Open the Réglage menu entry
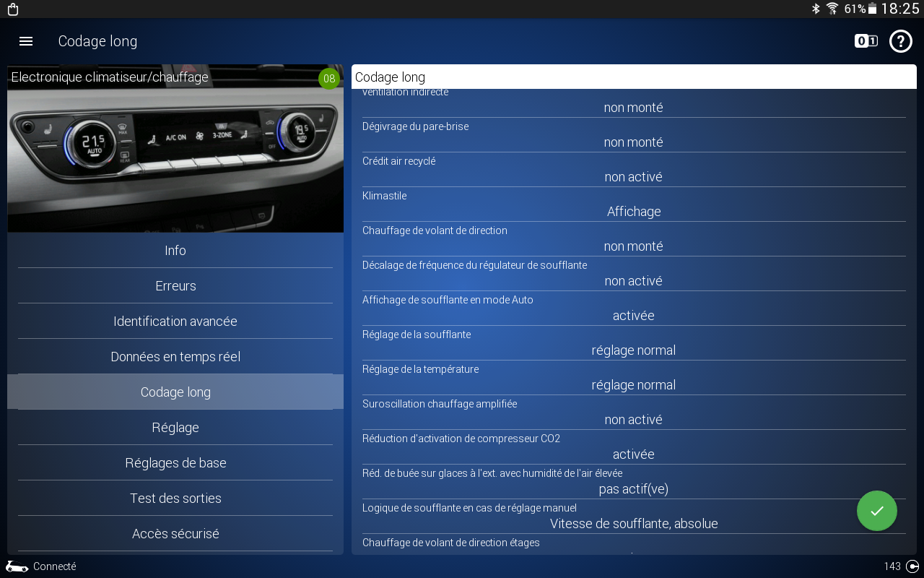Image resolution: width=924 pixels, height=578 pixels. (x=175, y=428)
